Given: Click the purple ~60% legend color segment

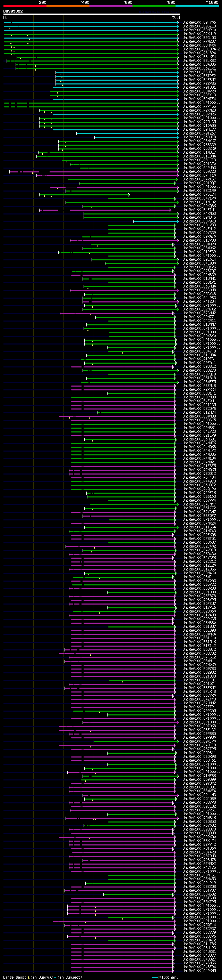Looking at the screenshot, I should 111,6.
